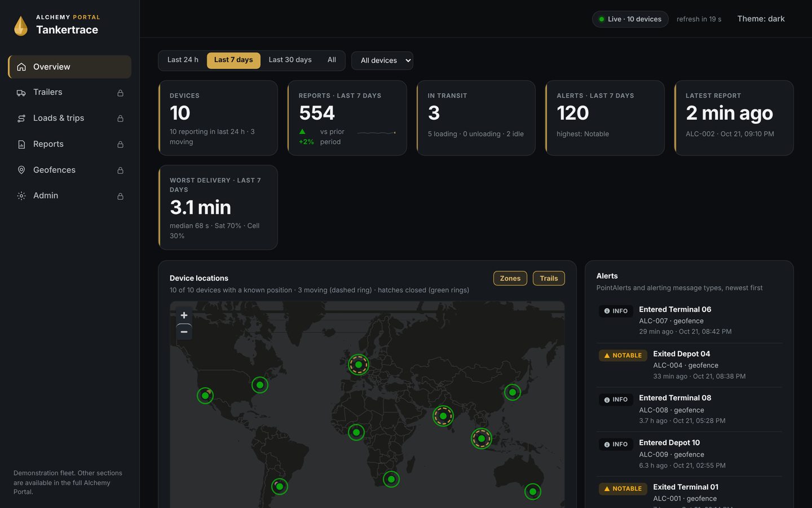Click the Geofences pin icon

(21, 170)
